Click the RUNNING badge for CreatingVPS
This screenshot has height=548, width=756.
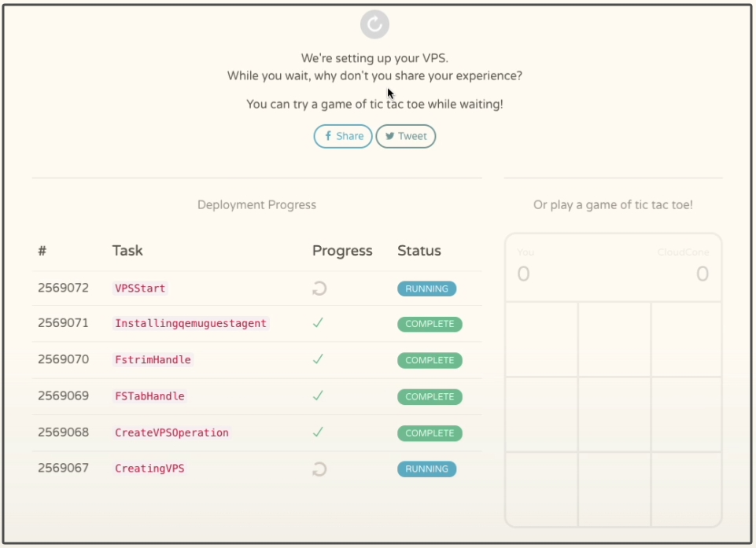426,469
